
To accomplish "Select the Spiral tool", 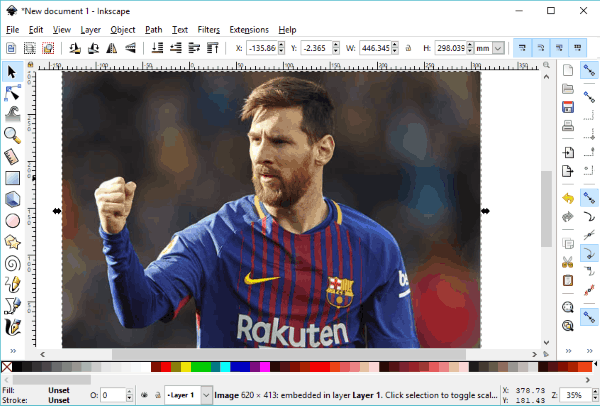I will coord(13,263).
